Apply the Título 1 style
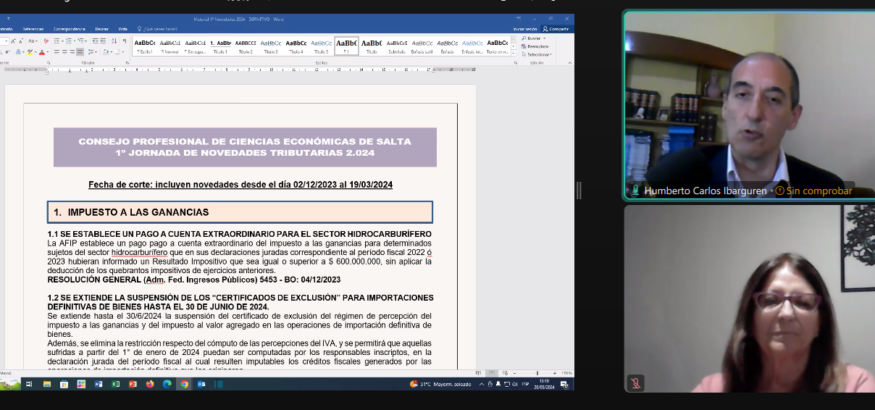875x410 pixels. (x=220, y=46)
